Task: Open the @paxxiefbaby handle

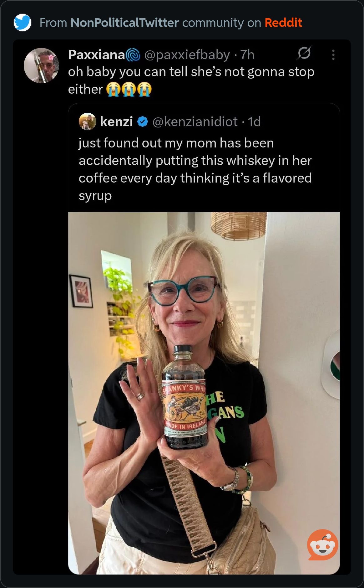Action: click(187, 55)
